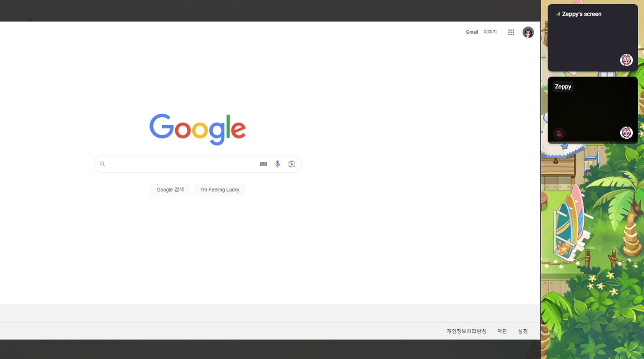
Task: Click the Google logo
Action: click(197, 129)
